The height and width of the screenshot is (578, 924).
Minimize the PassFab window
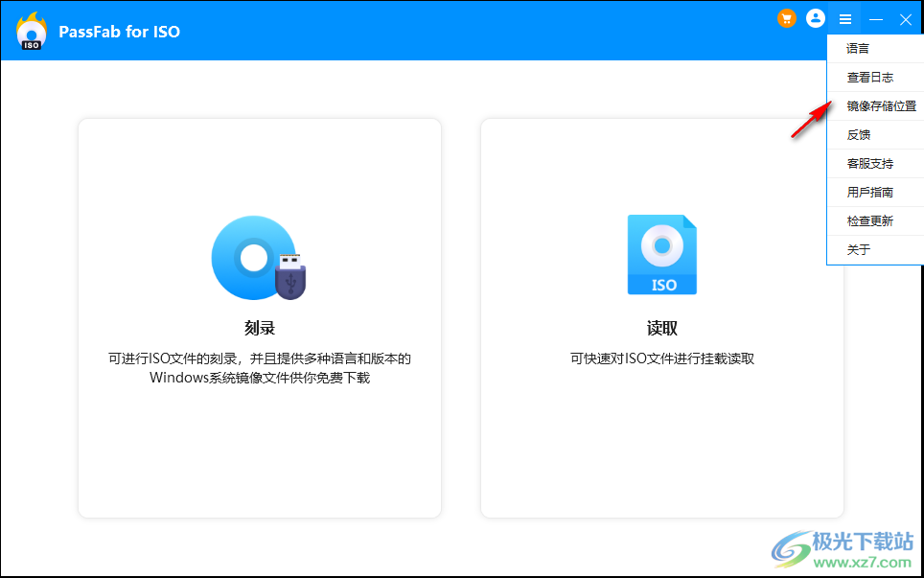click(x=876, y=19)
